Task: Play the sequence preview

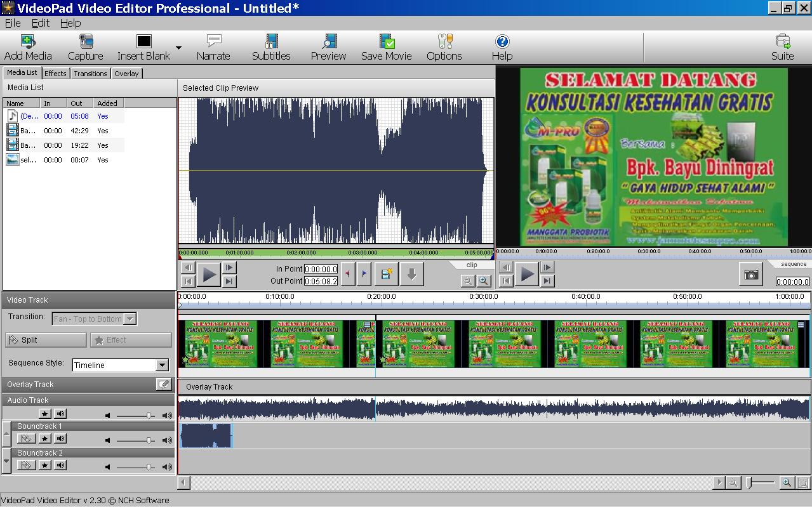Action: pos(526,275)
